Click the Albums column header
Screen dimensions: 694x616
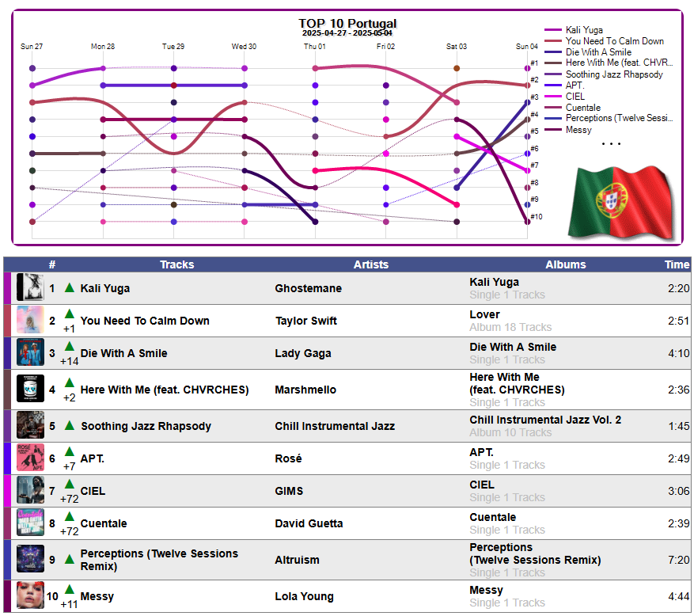(x=565, y=264)
